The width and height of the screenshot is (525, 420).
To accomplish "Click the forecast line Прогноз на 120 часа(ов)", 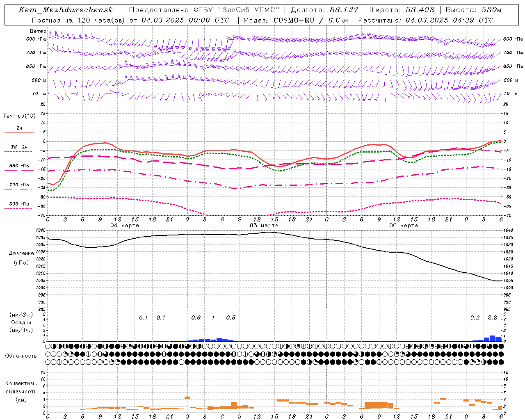I will point(78,20).
